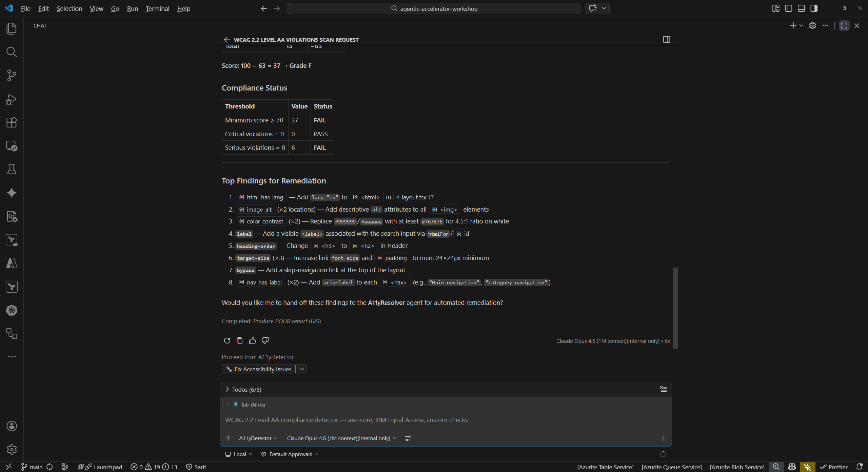Switch to the CHAT tab
The width and height of the screenshot is (868, 472).
(40, 25)
